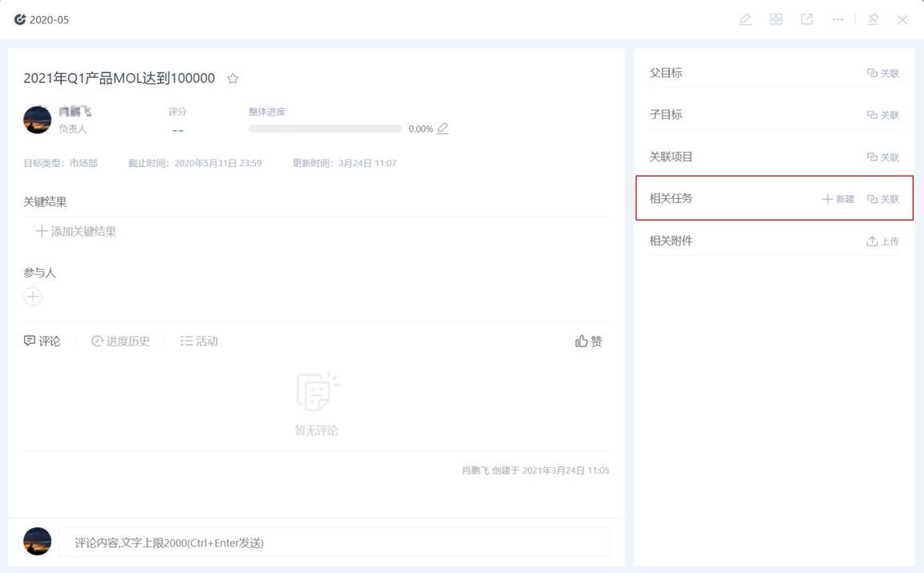
Task: Switch to the 评论 comments tab
Action: [42, 341]
